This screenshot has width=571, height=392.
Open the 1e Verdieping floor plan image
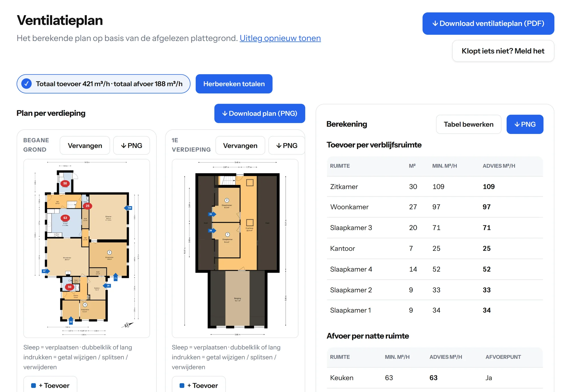click(x=235, y=248)
